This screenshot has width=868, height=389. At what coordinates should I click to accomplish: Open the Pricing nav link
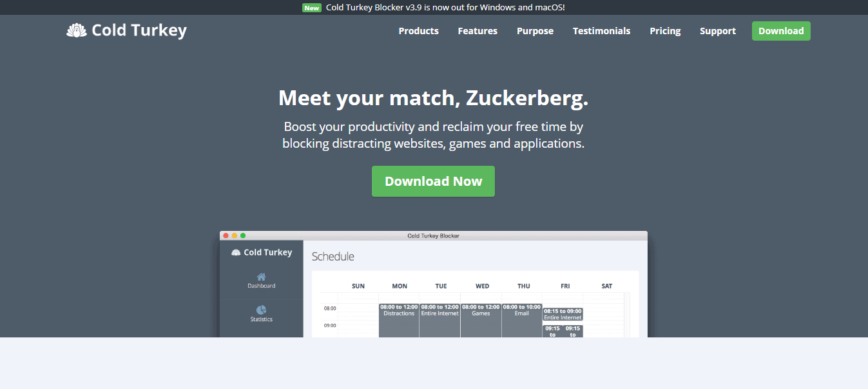coord(665,31)
